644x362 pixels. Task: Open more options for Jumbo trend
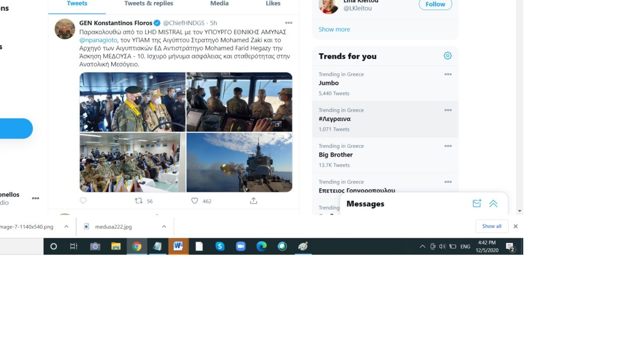448,74
